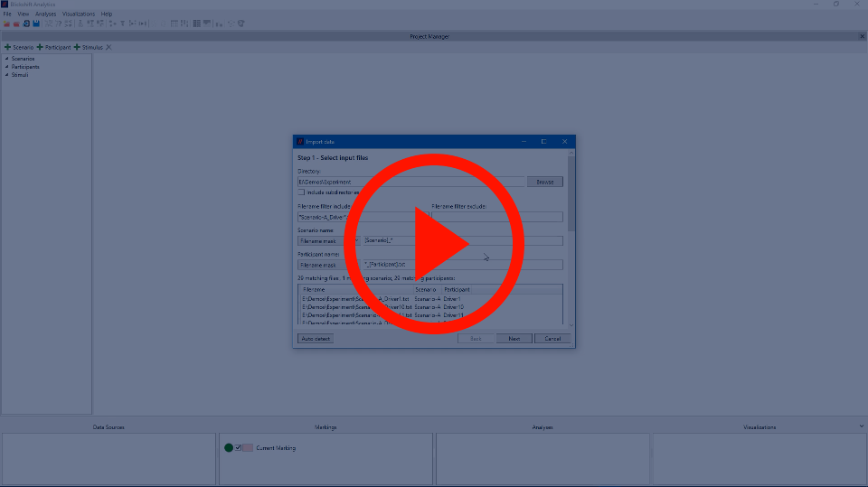Expand the Scenarios tree node
The width and height of the screenshot is (868, 487).
point(6,59)
